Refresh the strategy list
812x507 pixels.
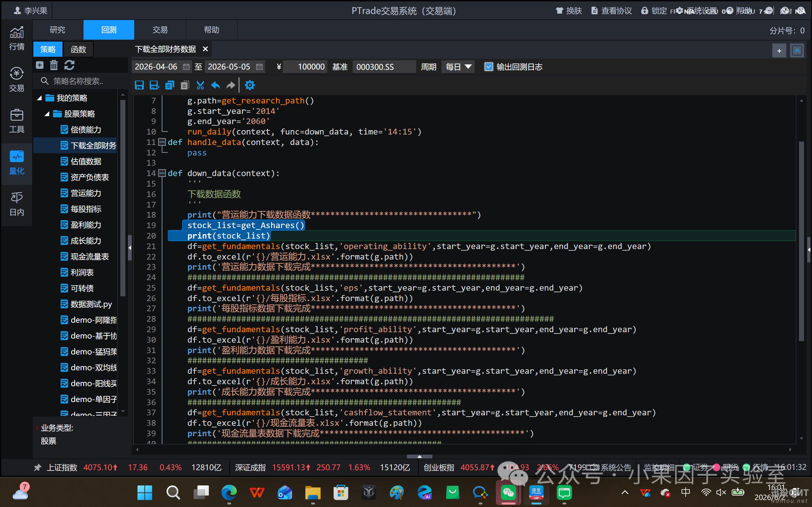(69, 65)
